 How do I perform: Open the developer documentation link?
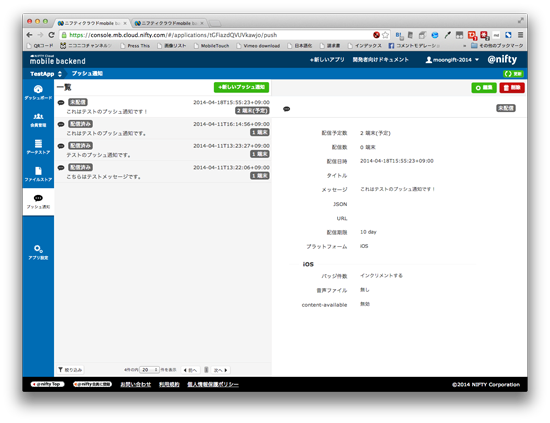click(381, 60)
